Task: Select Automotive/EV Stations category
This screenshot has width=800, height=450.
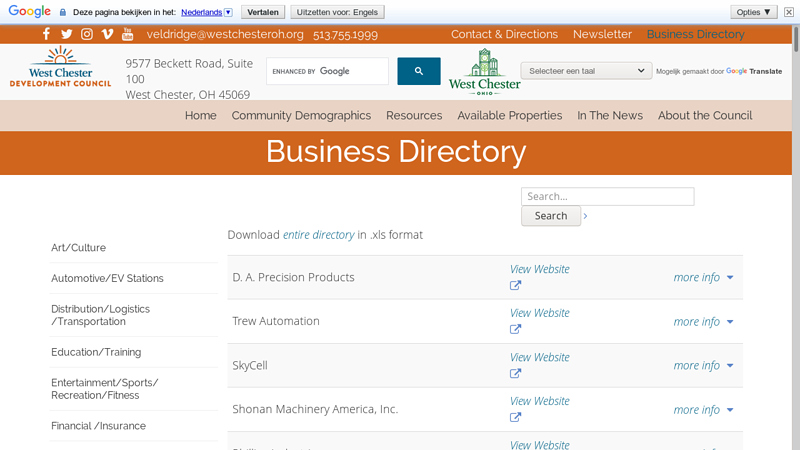Action: tap(107, 278)
